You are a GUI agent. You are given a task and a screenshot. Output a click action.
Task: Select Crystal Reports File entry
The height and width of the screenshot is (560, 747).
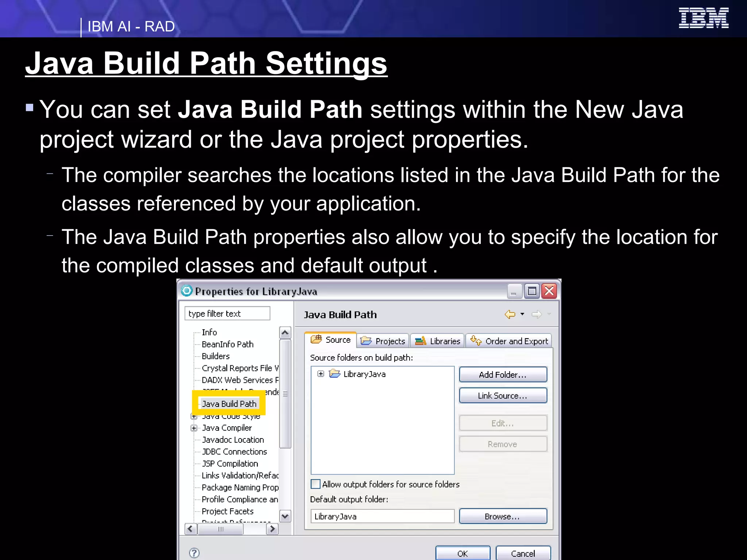coord(240,368)
